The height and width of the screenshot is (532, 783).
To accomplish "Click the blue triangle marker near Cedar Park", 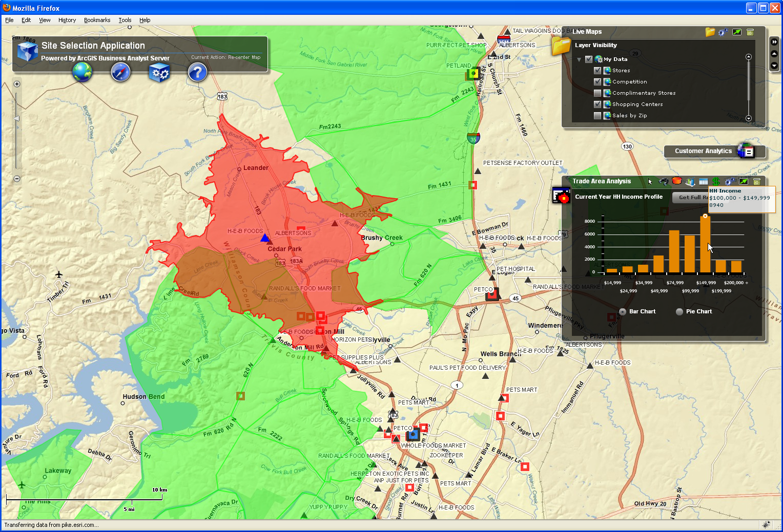I will pos(265,238).
